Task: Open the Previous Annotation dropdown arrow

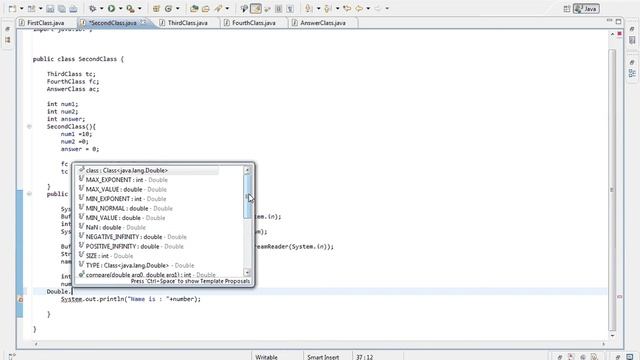Action: point(338,9)
